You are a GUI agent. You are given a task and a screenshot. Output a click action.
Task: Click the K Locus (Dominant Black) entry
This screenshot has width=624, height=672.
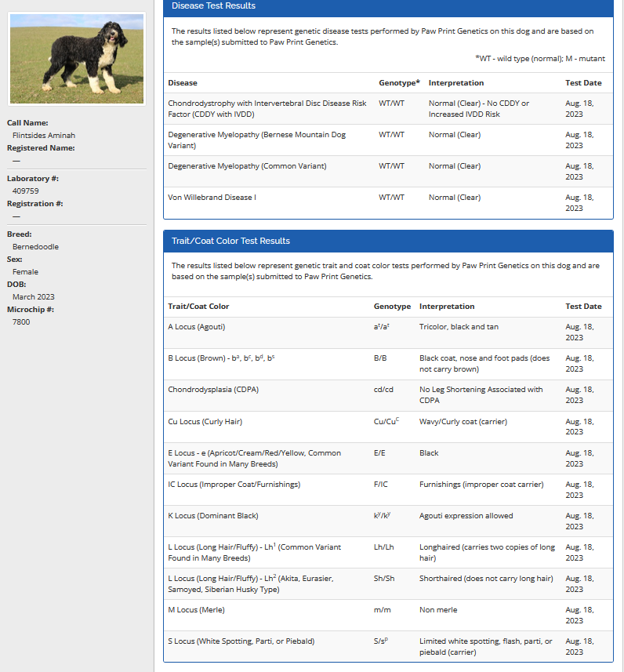(x=212, y=516)
